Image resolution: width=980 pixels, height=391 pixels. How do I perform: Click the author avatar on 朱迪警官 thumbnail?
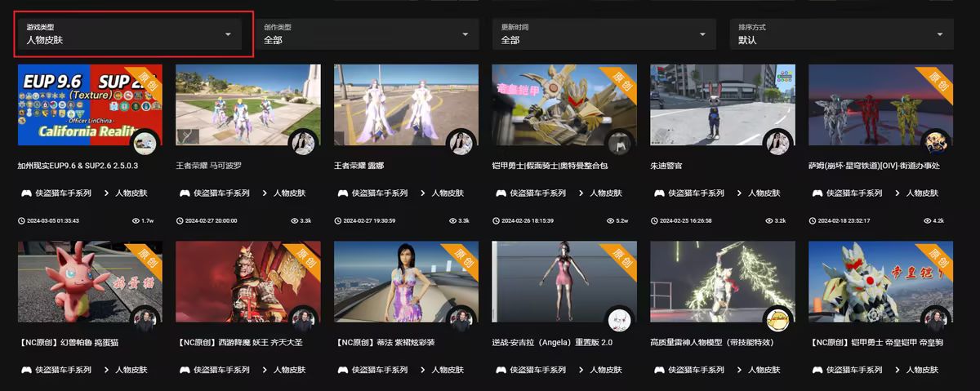pos(778,144)
